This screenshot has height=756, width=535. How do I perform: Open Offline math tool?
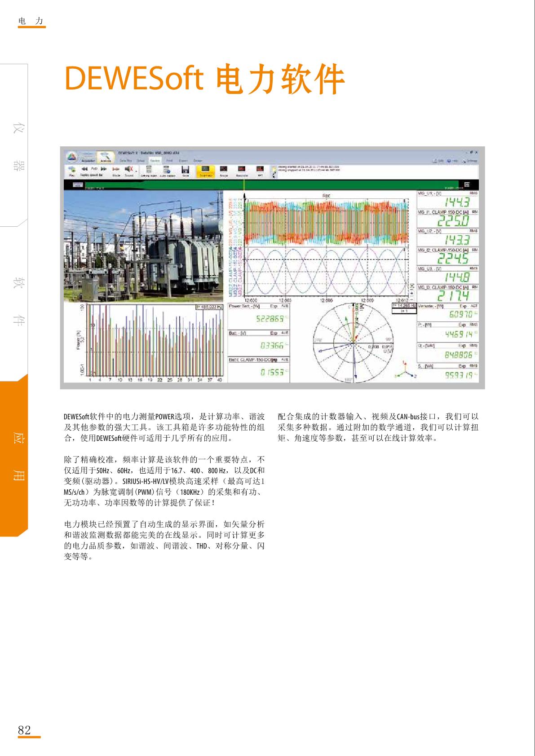(x=149, y=171)
